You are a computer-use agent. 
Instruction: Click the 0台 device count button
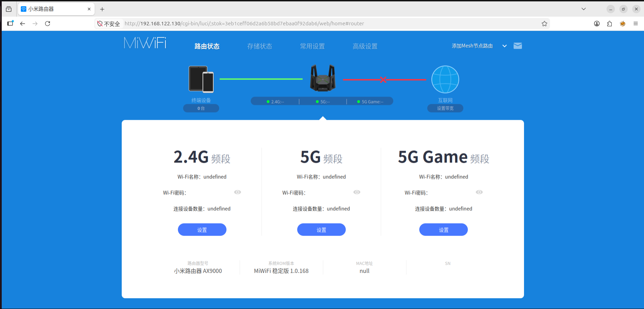201,108
